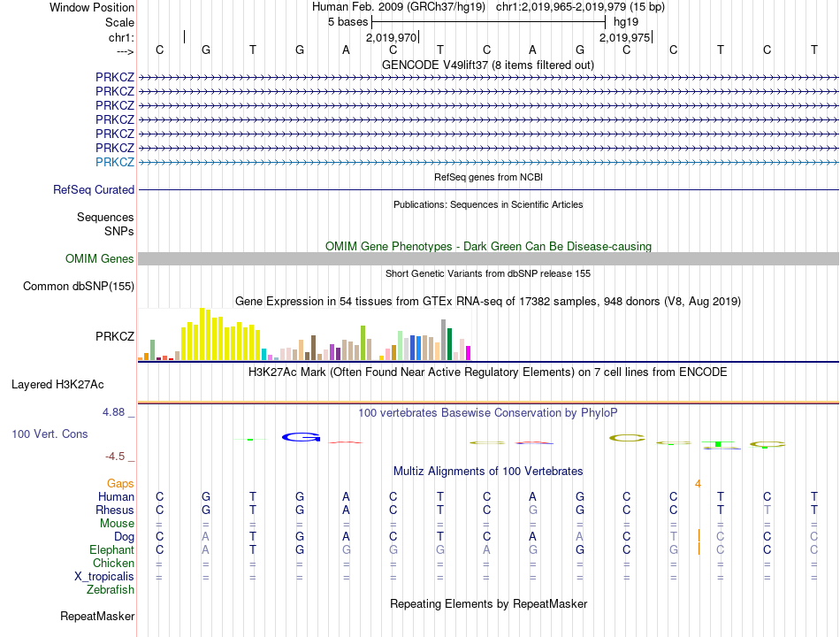This screenshot has width=840, height=637.
Task: Click the large blue G PhyloP logo
Action: [301, 438]
